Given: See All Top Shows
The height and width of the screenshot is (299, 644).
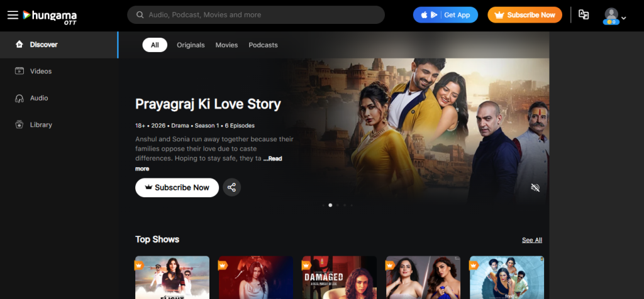Looking at the screenshot, I should 531,240.
